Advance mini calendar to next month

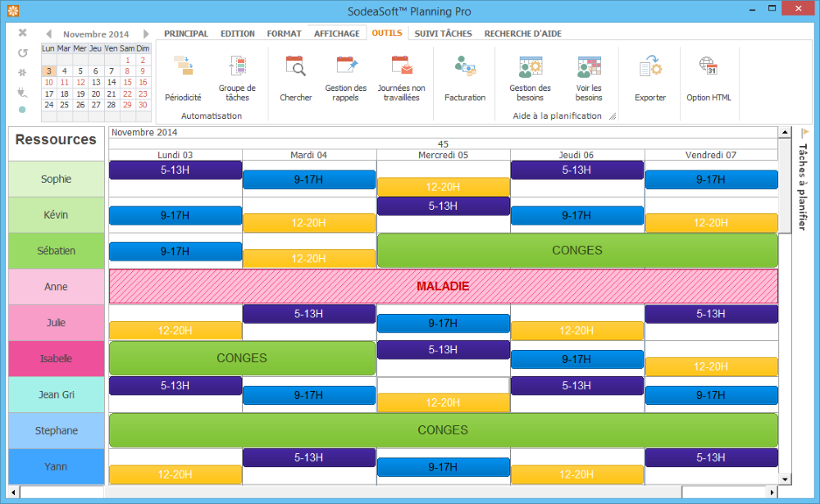146,34
